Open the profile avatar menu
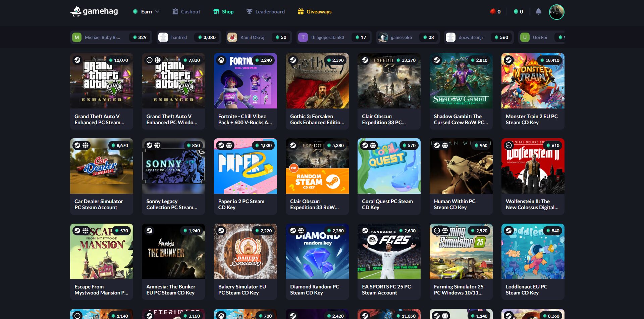This screenshot has height=319, width=644. pyautogui.click(x=556, y=12)
